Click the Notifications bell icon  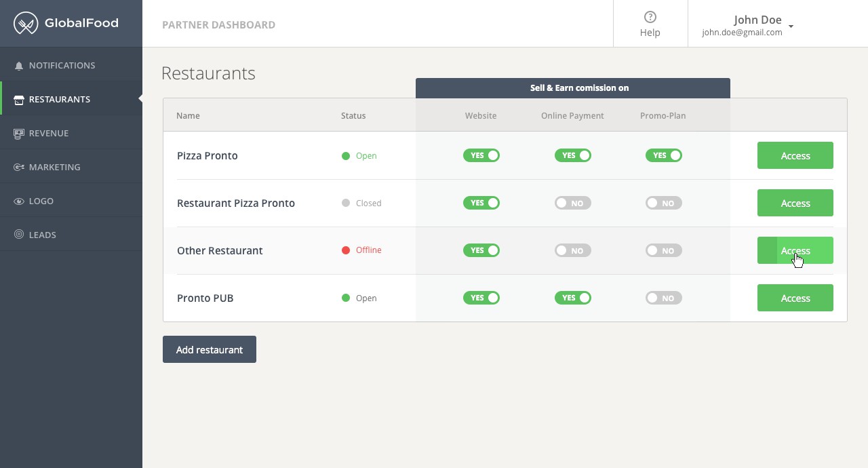[19, 66]
